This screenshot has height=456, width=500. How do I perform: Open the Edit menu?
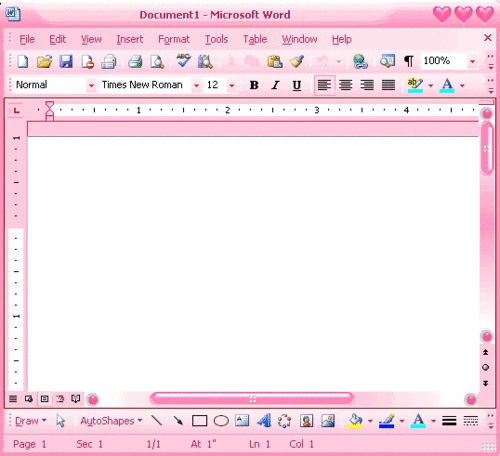57,39
